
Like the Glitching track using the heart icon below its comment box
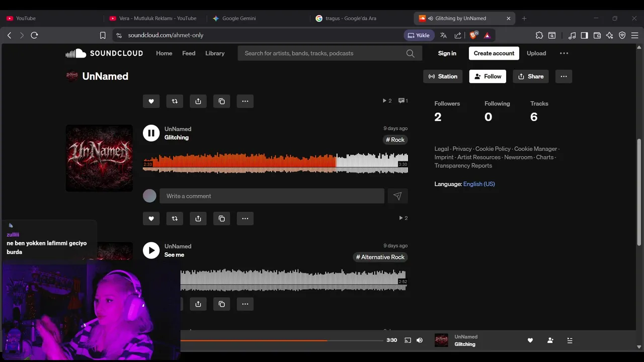coord(151,218)
